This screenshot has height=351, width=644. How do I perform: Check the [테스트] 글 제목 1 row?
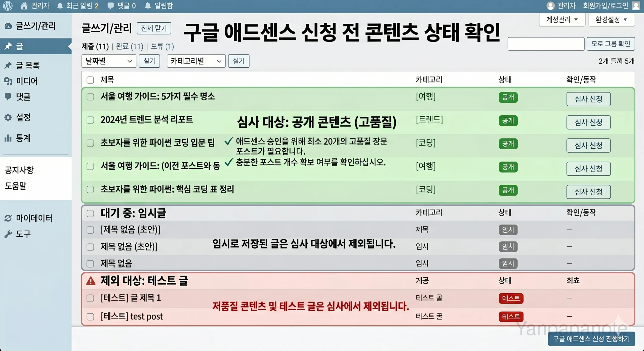click(x=90, y=298)
